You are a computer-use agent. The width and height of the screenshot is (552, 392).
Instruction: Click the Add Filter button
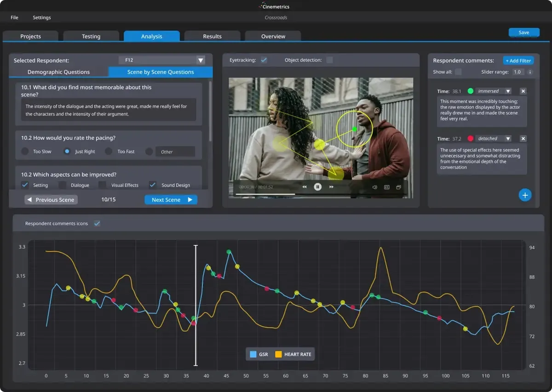pyautogui.click(x=518, y=60)
